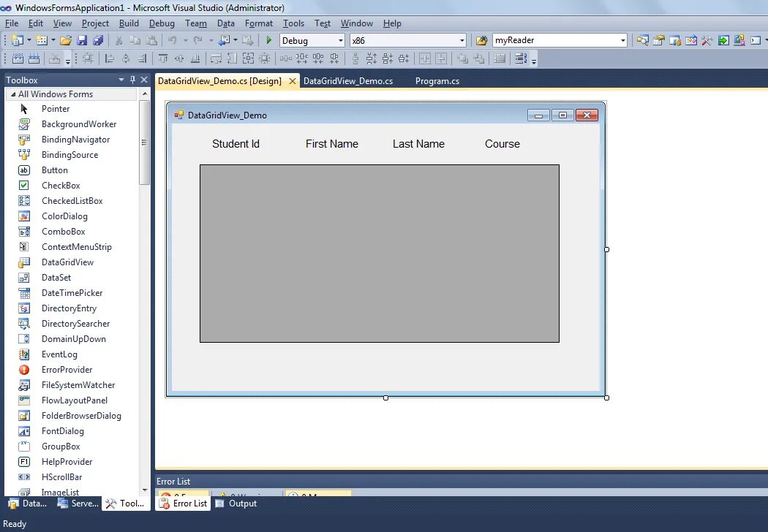Click the Copy icon in toolbar

pos(135,41)
